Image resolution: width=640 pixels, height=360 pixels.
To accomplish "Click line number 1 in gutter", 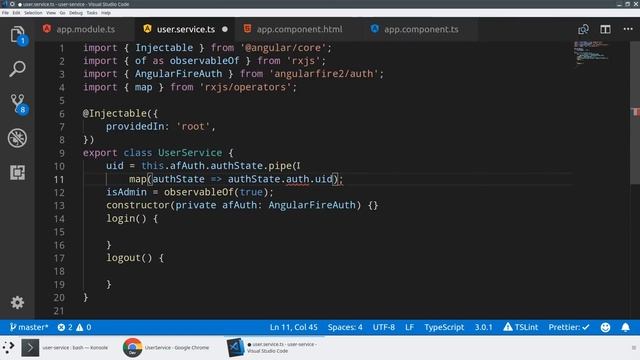I will point(62,48).
